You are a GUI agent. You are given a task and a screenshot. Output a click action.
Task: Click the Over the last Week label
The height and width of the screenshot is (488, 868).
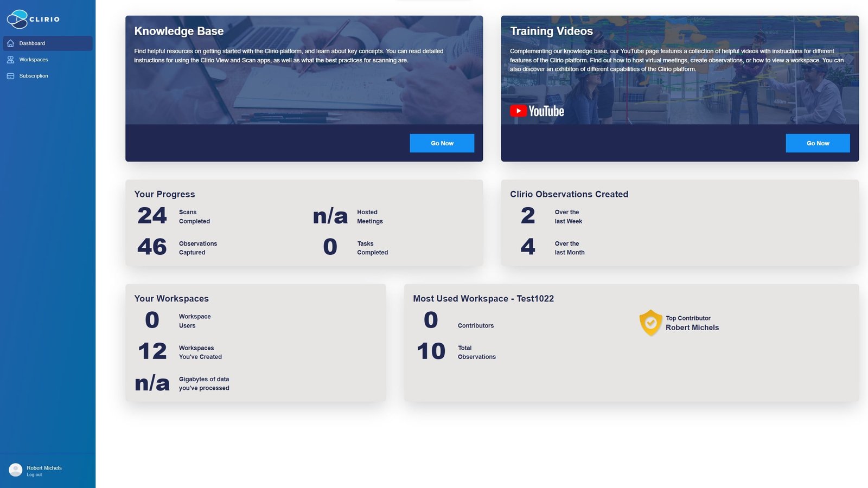pyautogui.click(x=568, y=217)
